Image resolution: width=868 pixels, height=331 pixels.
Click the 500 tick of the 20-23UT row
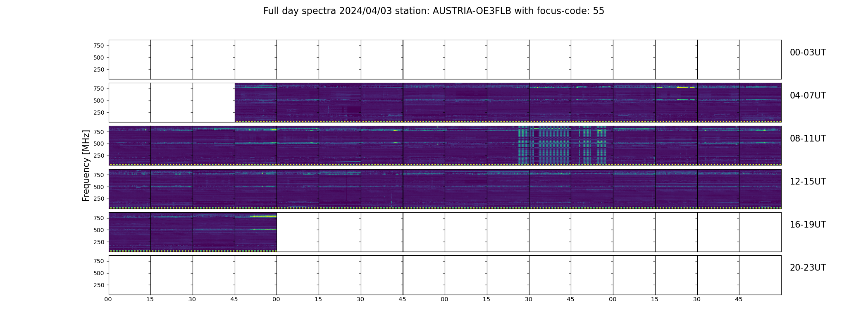click(x=99, y=273)
